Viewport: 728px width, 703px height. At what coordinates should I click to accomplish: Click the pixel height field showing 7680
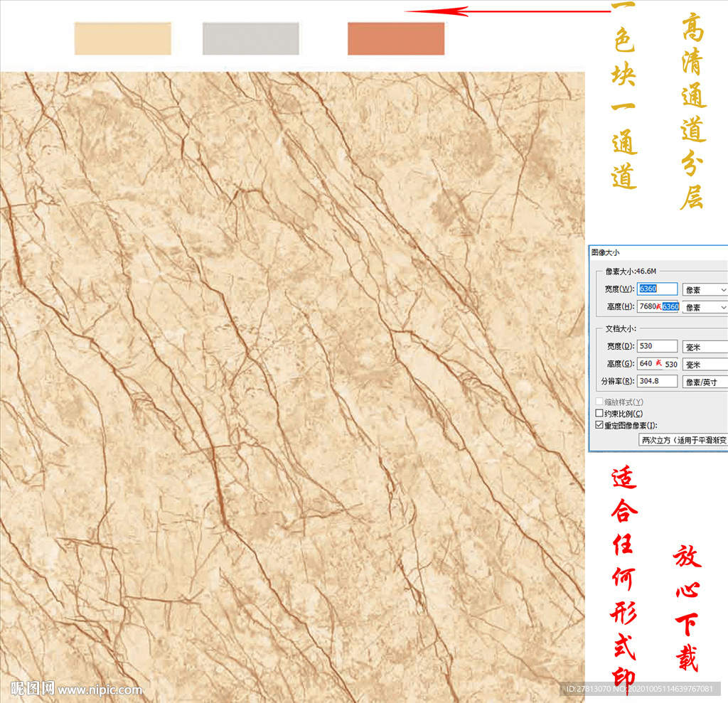coord(658,306)
